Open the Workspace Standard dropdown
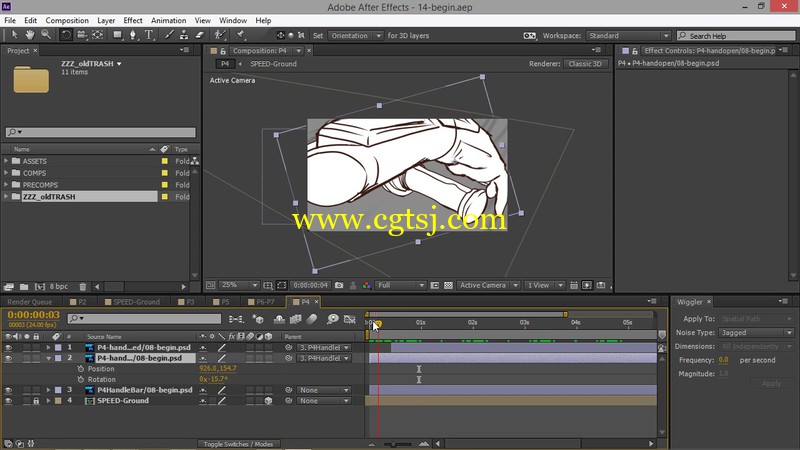The height and width of the screenshot is (450, 800). click(x=628, y=36)
